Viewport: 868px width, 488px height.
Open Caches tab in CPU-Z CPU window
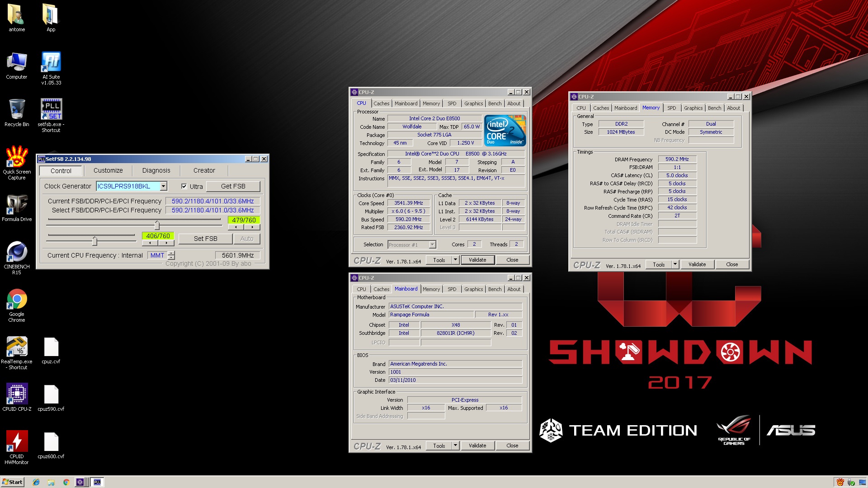(x=381, y=103)
